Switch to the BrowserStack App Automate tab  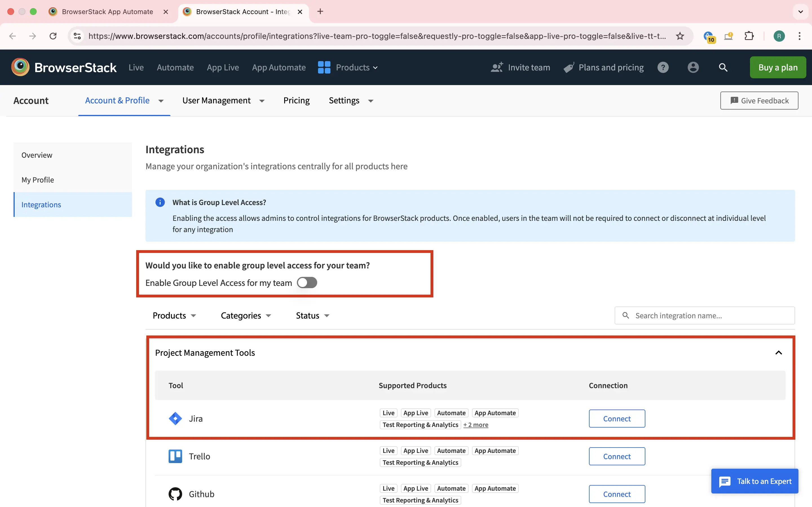pos(107,12)
